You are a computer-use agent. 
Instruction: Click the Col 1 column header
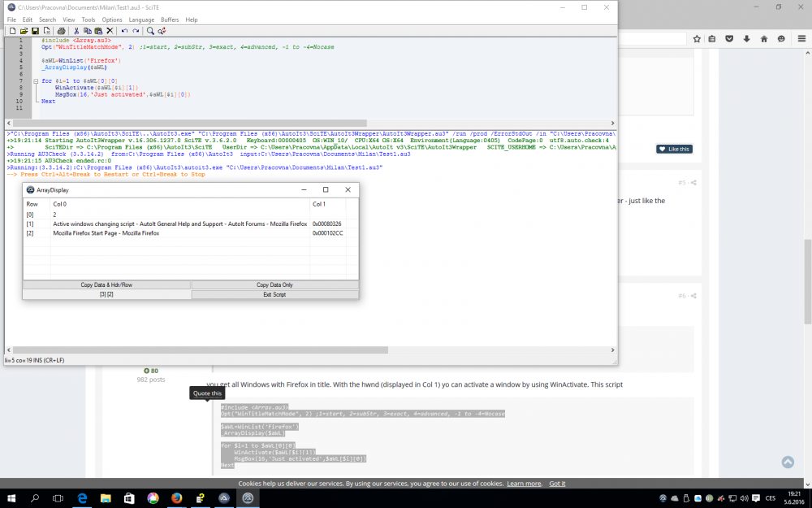[328, 204]
